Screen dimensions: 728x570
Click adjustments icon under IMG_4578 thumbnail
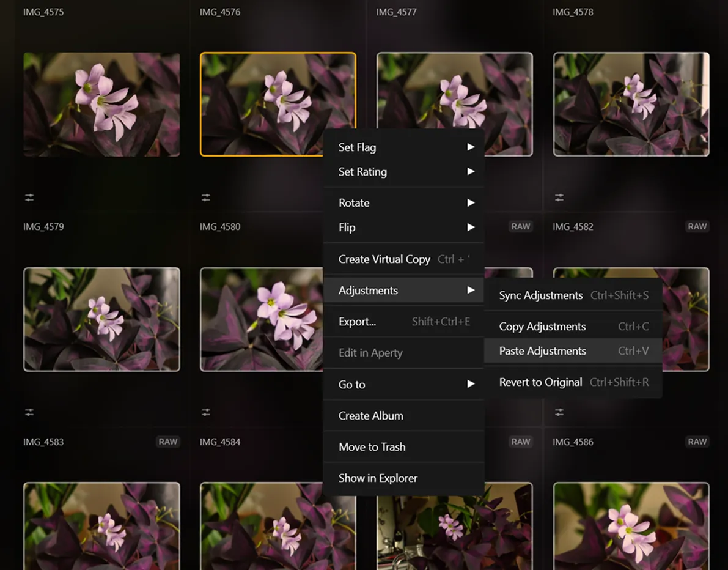coord(559,198)
